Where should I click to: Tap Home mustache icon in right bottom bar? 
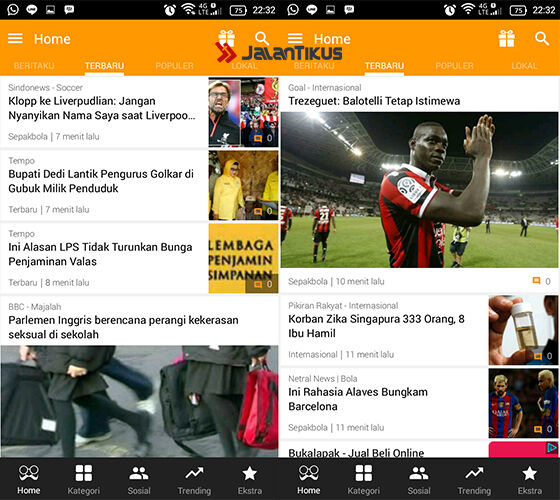pyautogui.click(x=309, y=473)
